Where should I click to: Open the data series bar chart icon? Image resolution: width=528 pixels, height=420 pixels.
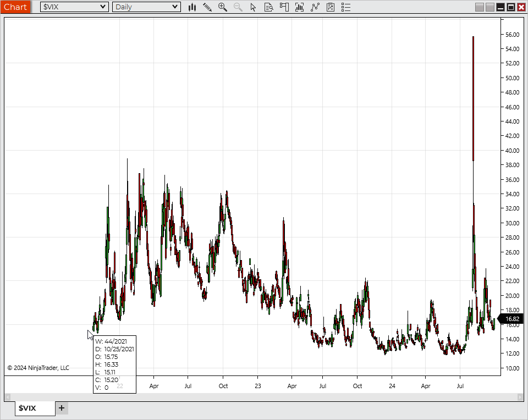[x=299, y=7]
